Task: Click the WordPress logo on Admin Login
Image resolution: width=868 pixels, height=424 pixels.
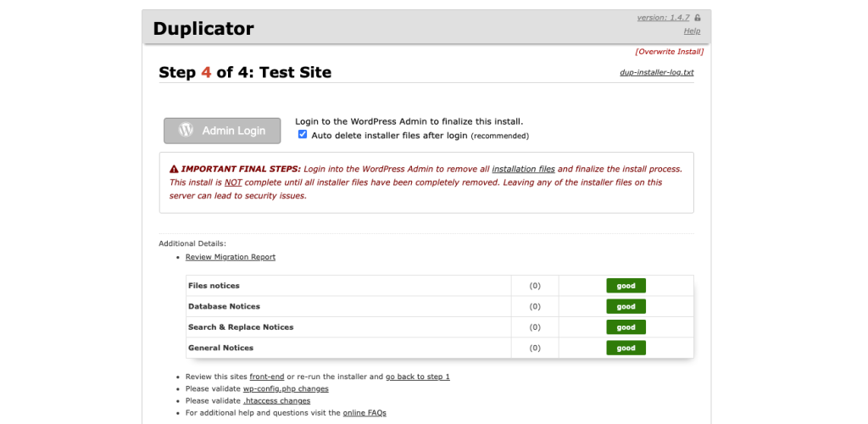Action: pyautogui.click(x=186, y=130)
